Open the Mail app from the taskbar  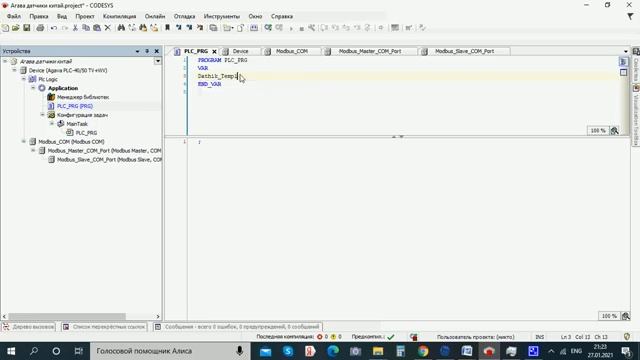point(266,351)
